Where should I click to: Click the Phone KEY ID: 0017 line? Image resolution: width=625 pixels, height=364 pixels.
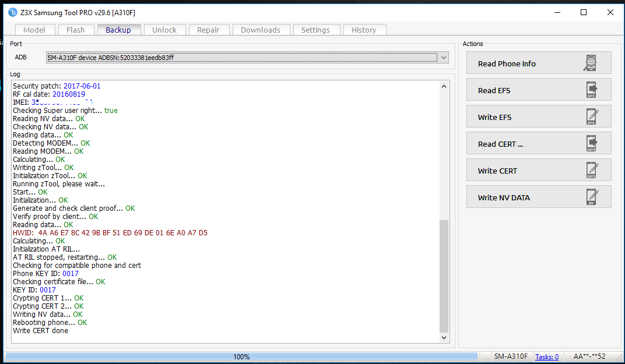(45, 273)
